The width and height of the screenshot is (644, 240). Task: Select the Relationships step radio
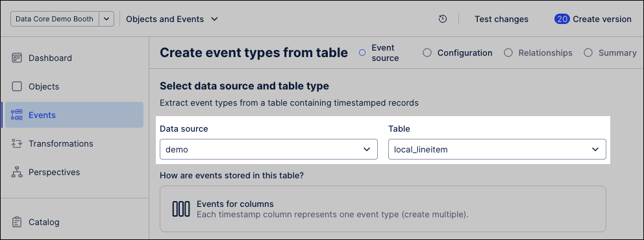(x=508, y=53)
